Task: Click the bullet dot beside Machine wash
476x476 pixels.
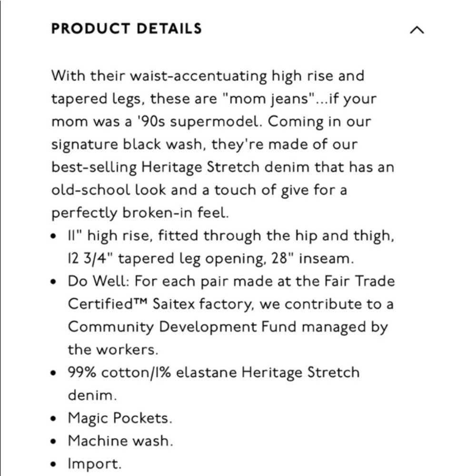Action: point(54,441)
